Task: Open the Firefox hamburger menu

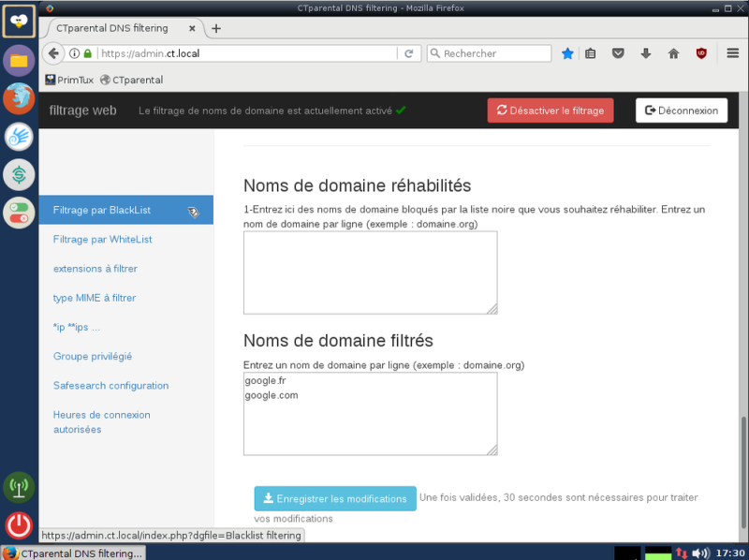Action: tap(733, 53)
